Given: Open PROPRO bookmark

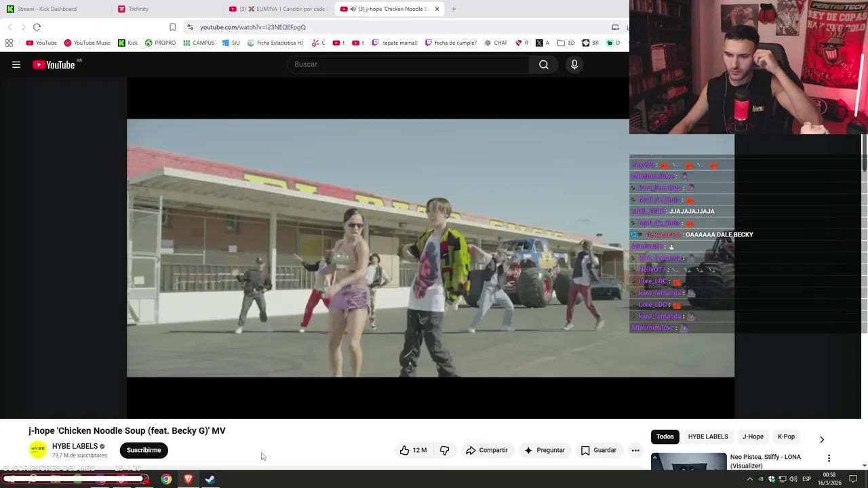Looking at the screenshot, I should tap(160, 43).
